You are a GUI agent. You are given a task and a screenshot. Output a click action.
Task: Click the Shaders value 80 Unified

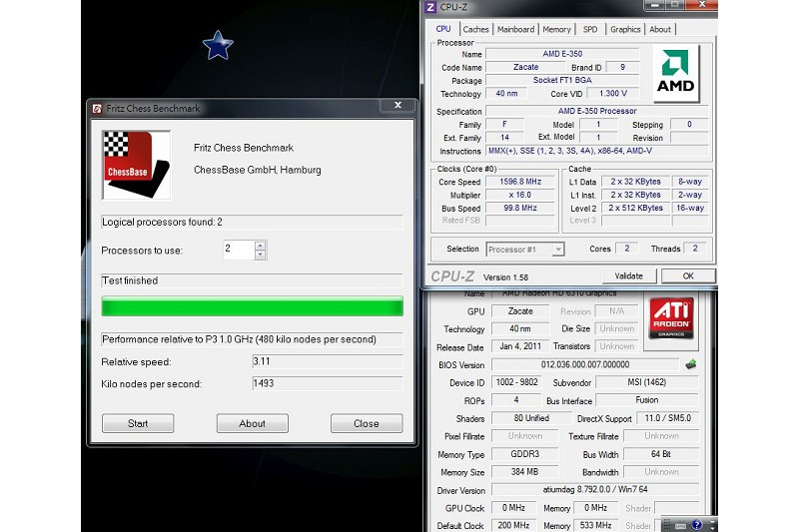531,418
